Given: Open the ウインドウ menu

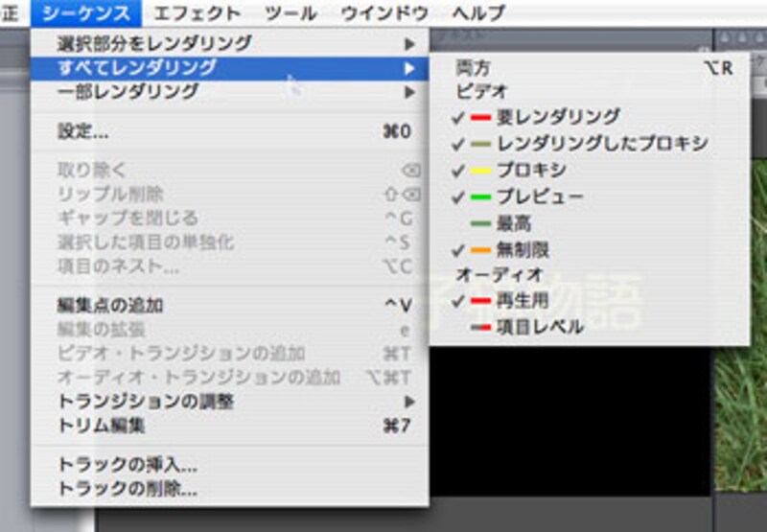Looking at the screenshot, I should 385,13.
